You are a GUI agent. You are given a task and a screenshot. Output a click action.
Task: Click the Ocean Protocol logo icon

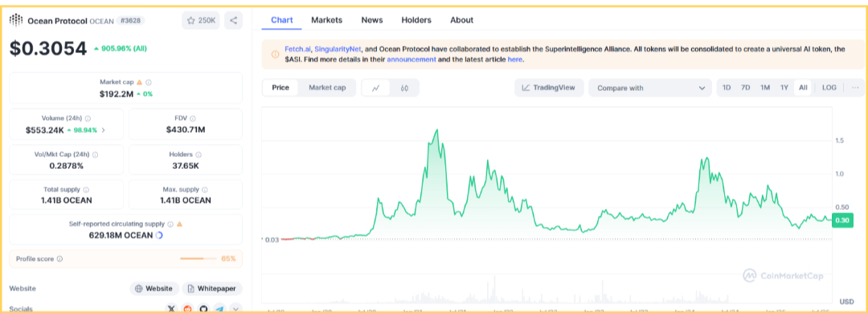(16, 20)
